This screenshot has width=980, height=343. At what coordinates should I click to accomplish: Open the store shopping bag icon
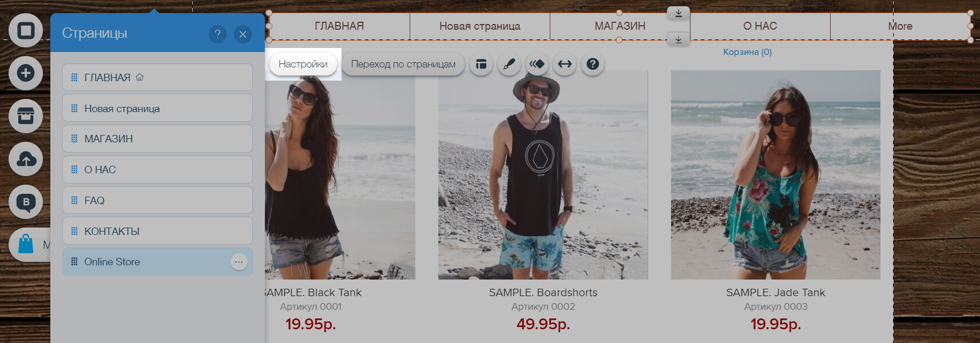[26, 245]
